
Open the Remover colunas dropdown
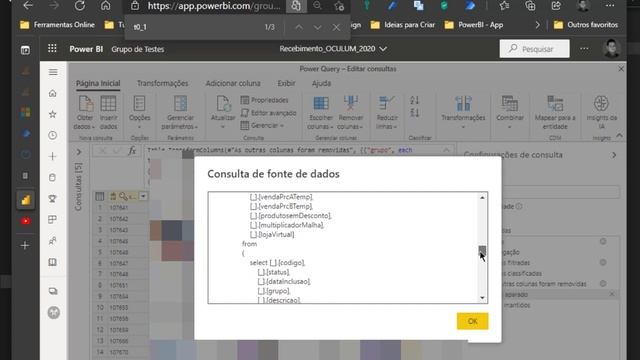[x=350, y=113]
